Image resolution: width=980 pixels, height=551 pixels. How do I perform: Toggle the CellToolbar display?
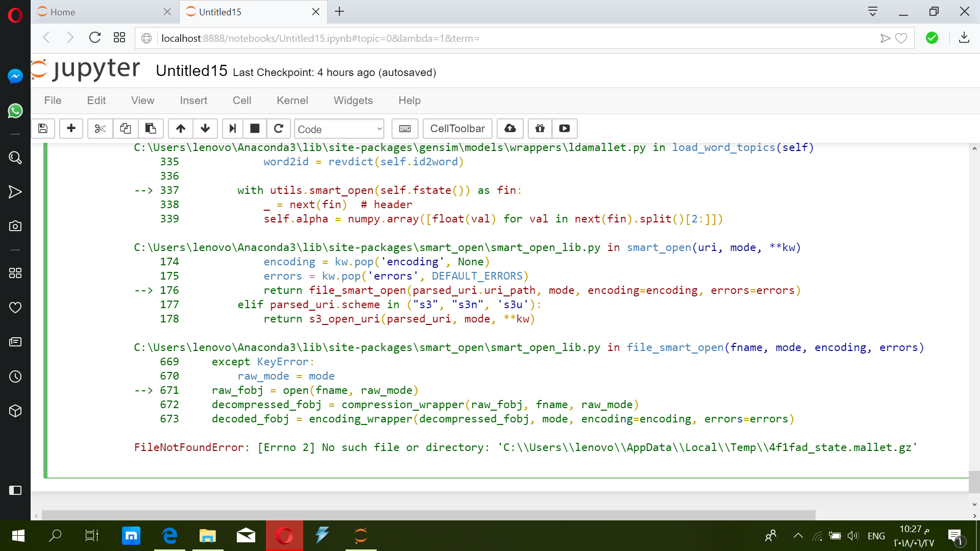pyautogui.click(x=457, y=129)
